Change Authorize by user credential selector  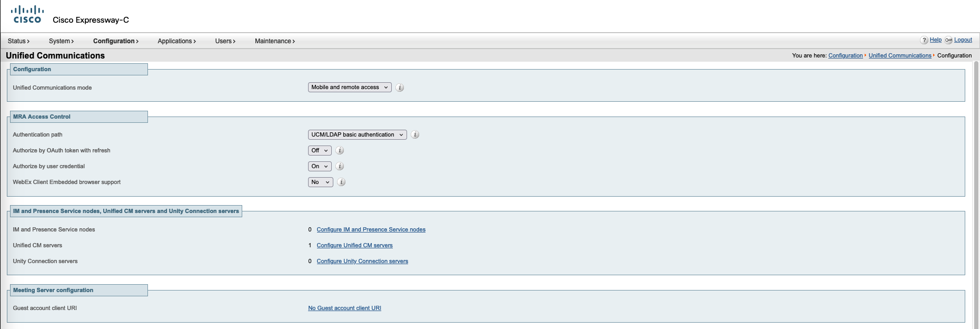pyautogui.click(x=319, y=167)
